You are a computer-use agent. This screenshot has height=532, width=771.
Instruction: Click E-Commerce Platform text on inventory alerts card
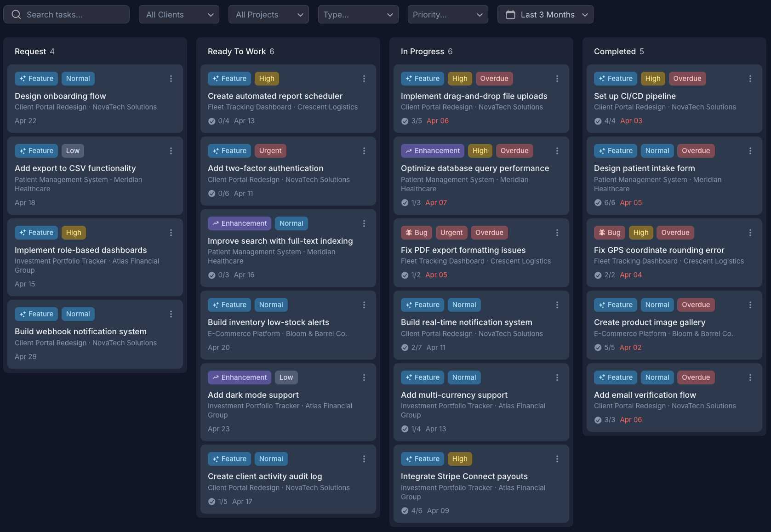[x=244, y=334]
